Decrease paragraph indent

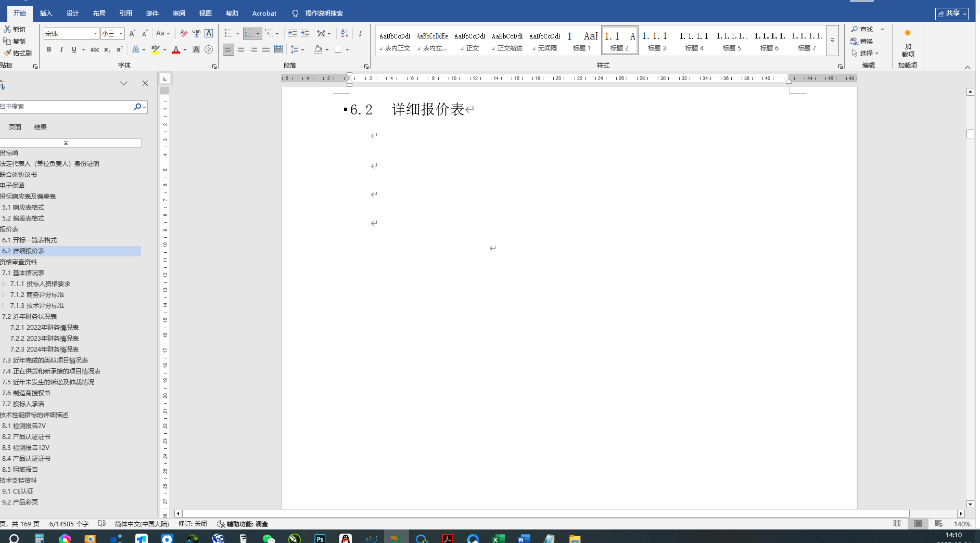point(292,33)
